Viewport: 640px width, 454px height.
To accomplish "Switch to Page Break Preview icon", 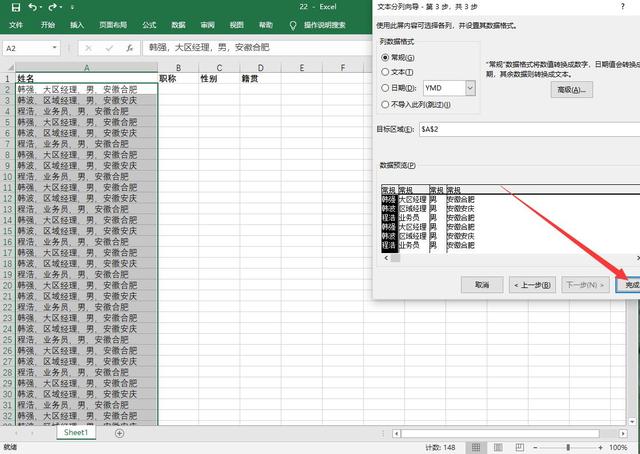I will [x=519, y=447].
